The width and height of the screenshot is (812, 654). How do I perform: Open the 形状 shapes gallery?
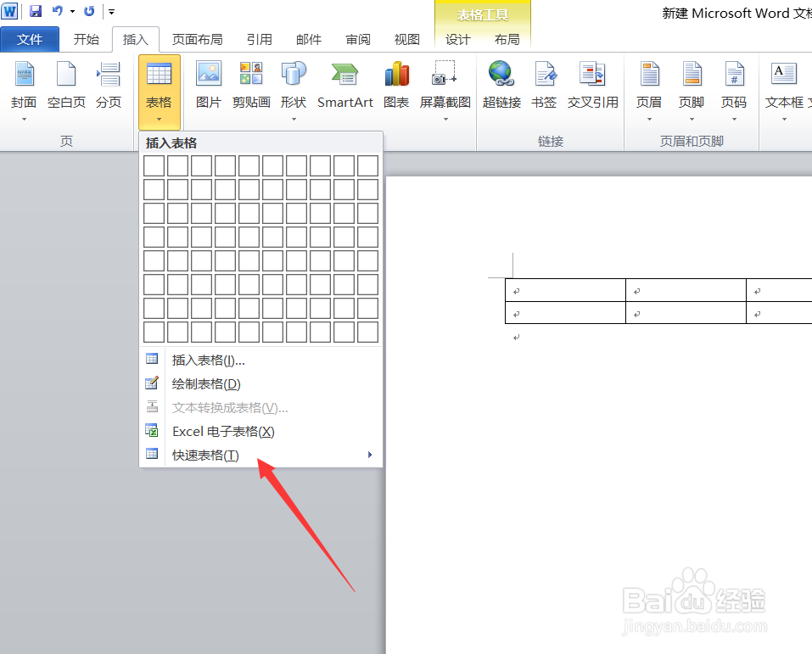[294, 91]
